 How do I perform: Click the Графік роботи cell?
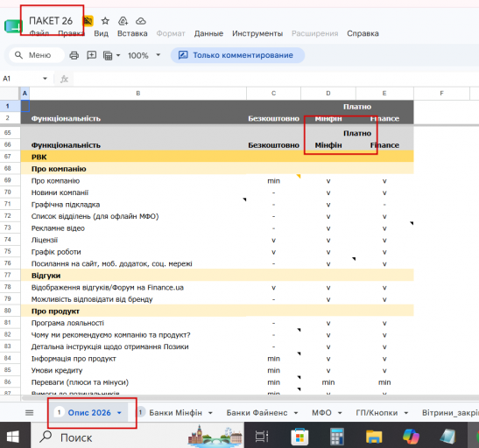coord(137,252)
